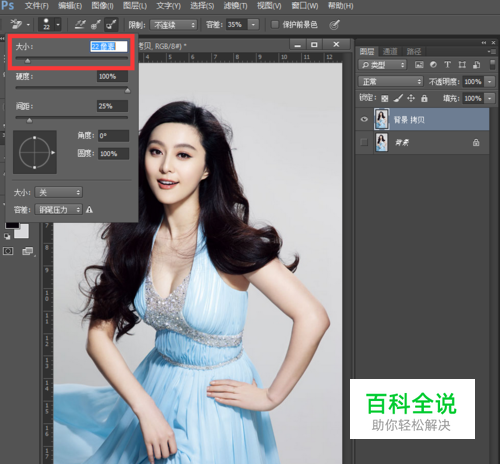Open the 窗口(W) menu

click(x=304, y=6)
